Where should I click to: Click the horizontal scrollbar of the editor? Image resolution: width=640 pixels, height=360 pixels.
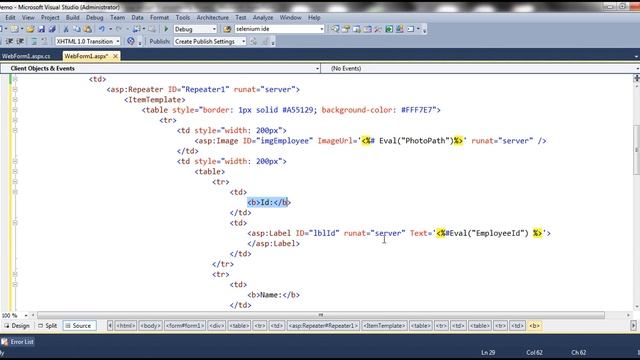321,316
